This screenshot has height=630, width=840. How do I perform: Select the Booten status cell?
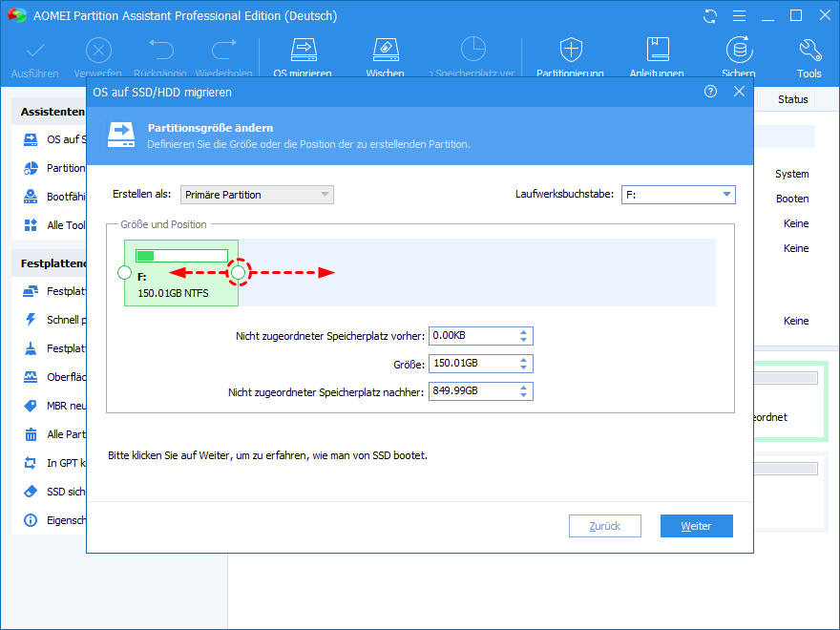792,199
